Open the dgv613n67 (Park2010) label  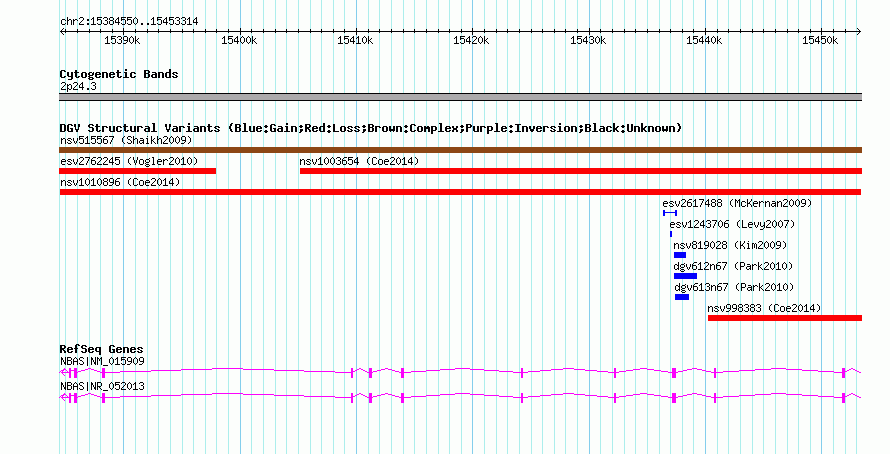click(734, 287)
